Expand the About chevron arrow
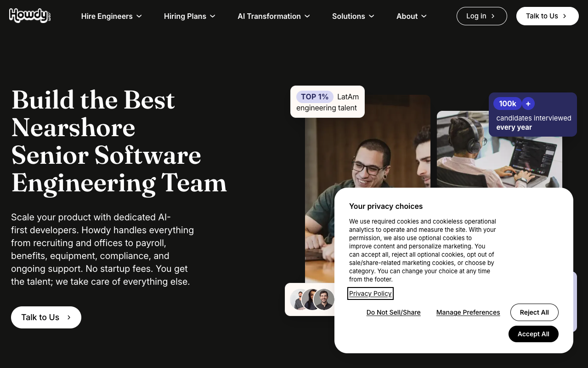Screen dimensions: 588x368 tap(424, 16)
